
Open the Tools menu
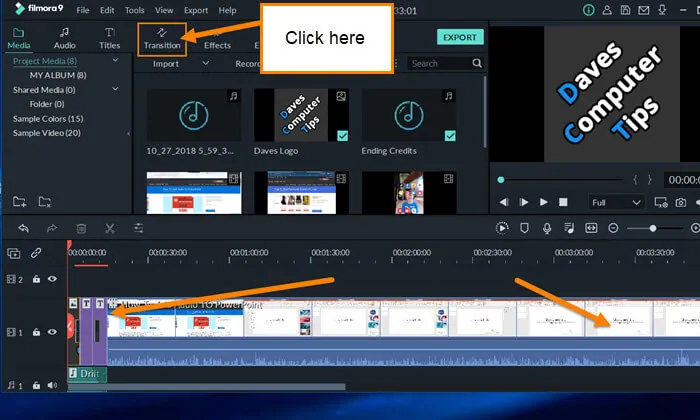point(134,10)
